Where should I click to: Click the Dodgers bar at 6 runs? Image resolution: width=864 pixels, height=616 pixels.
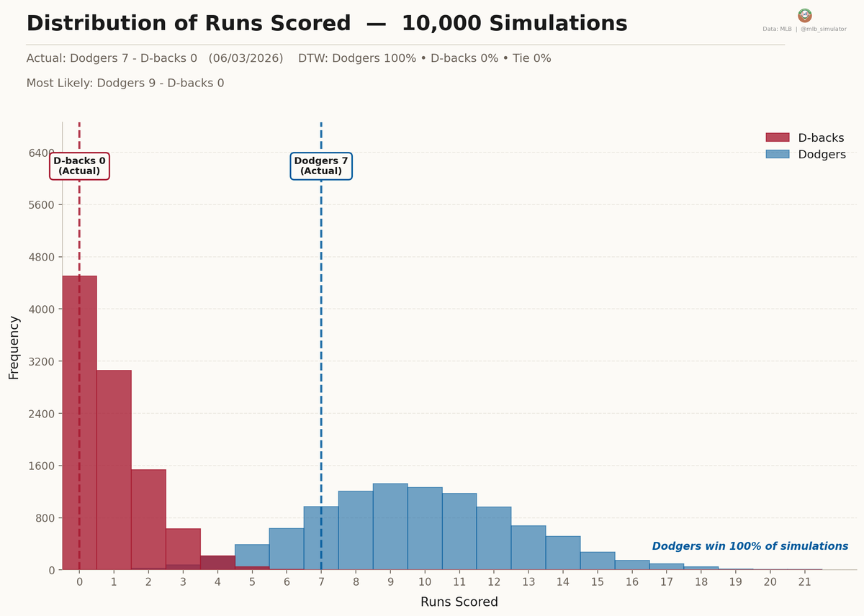click(x=287, y=549)
